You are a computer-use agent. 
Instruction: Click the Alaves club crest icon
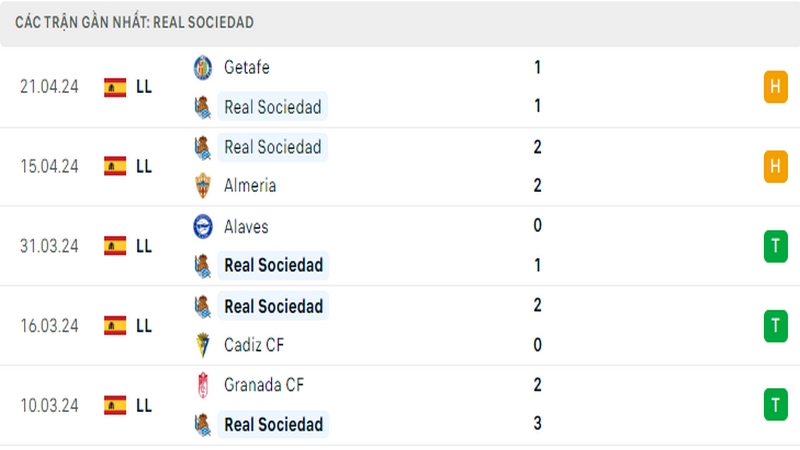click(203, 227)
